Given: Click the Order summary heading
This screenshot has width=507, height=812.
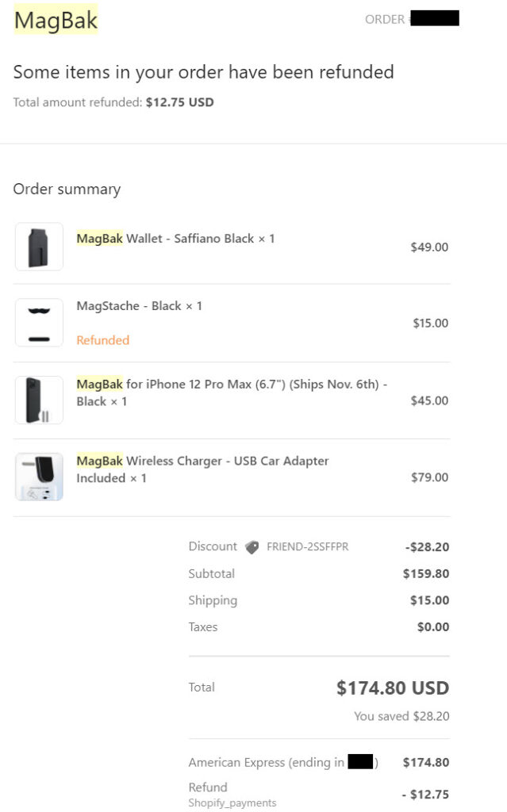Looking at the screenshot, I should click(67, 189).
